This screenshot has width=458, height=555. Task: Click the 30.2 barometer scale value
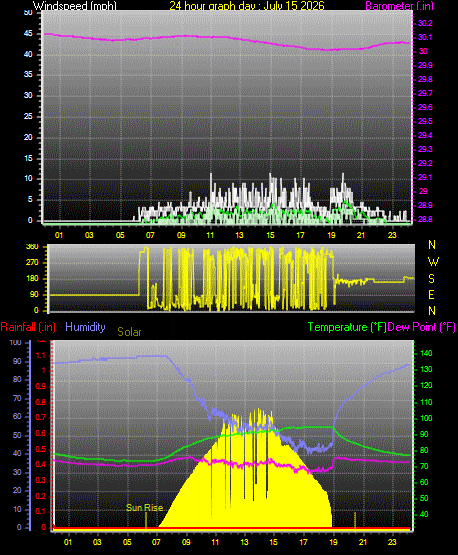click(x=425, y=23)
